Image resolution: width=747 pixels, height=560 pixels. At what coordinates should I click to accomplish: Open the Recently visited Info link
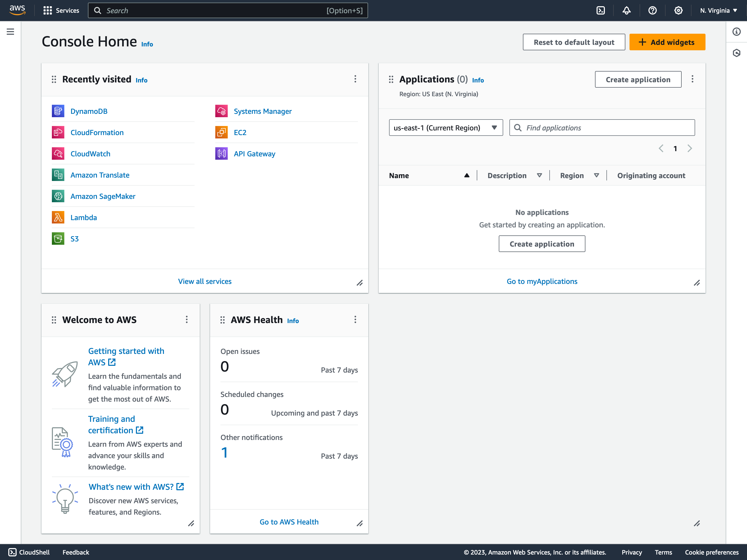142,80
